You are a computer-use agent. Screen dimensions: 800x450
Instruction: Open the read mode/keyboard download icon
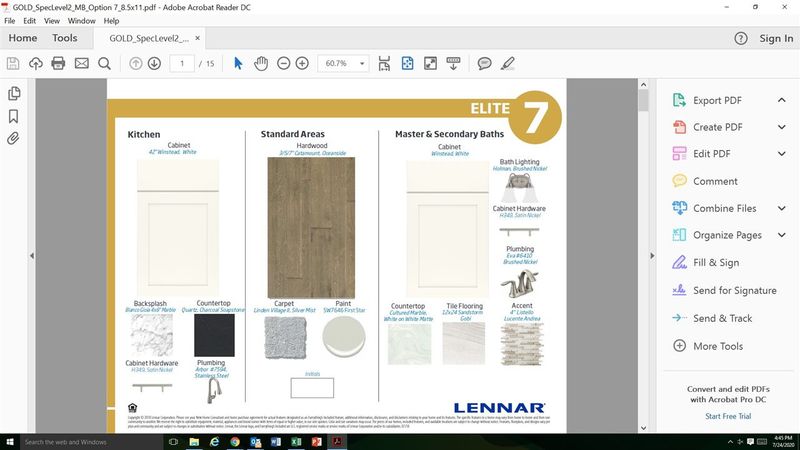tap(453, 63)
